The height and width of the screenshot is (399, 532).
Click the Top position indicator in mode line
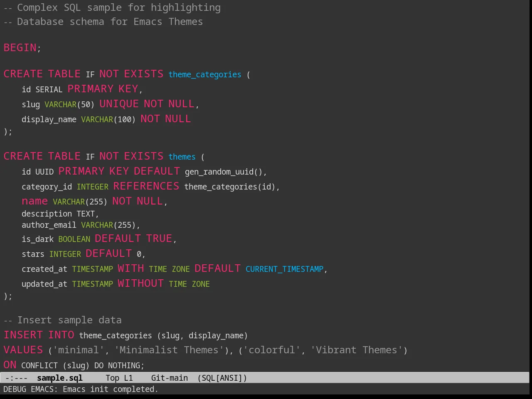[112, 378]
